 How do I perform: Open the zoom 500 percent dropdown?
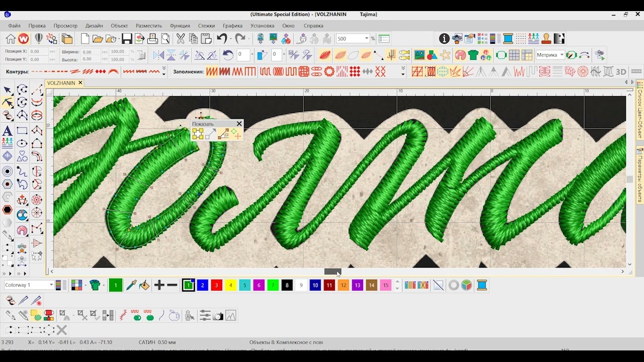(367, 39)
